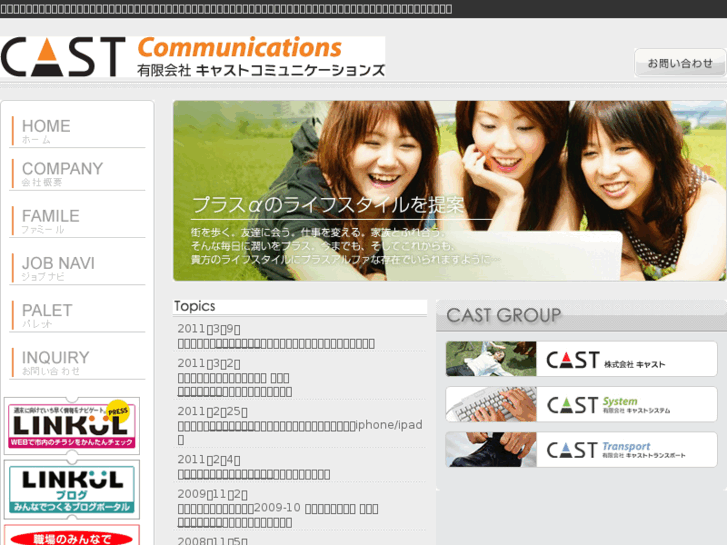Screen dimensions: 727x545
Task: Open the COMPANY menu item
Action: tap(77, 173)
